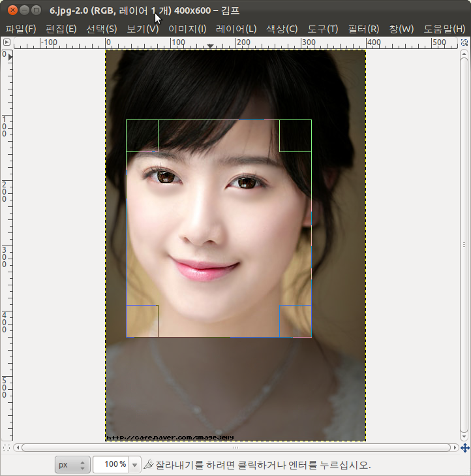The height and width of the screenshot is (476, 471).
Task: Open the 파일(F) menu
Action: pyautogui.click(x=21, y=29)
